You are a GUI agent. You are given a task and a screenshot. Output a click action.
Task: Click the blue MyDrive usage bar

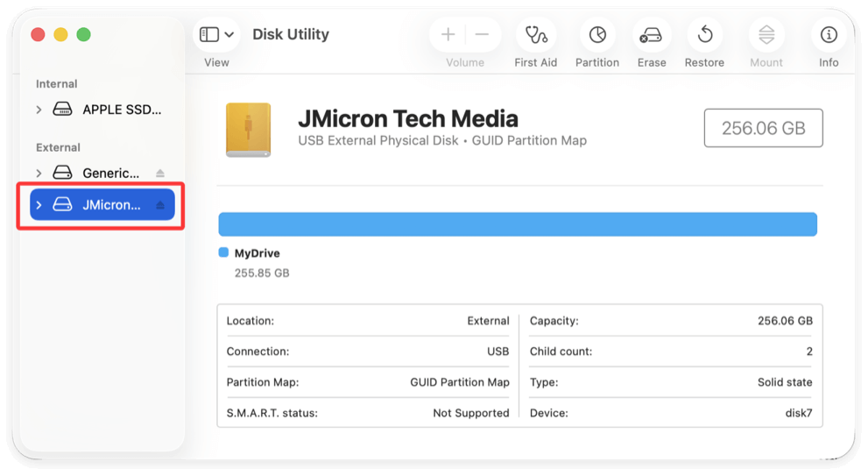point(518,224)
